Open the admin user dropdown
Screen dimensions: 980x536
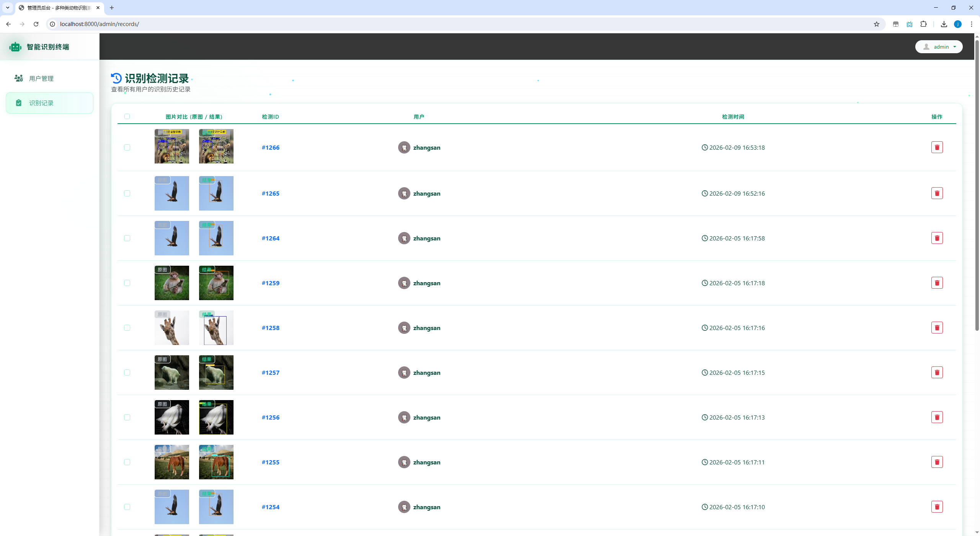939,47
